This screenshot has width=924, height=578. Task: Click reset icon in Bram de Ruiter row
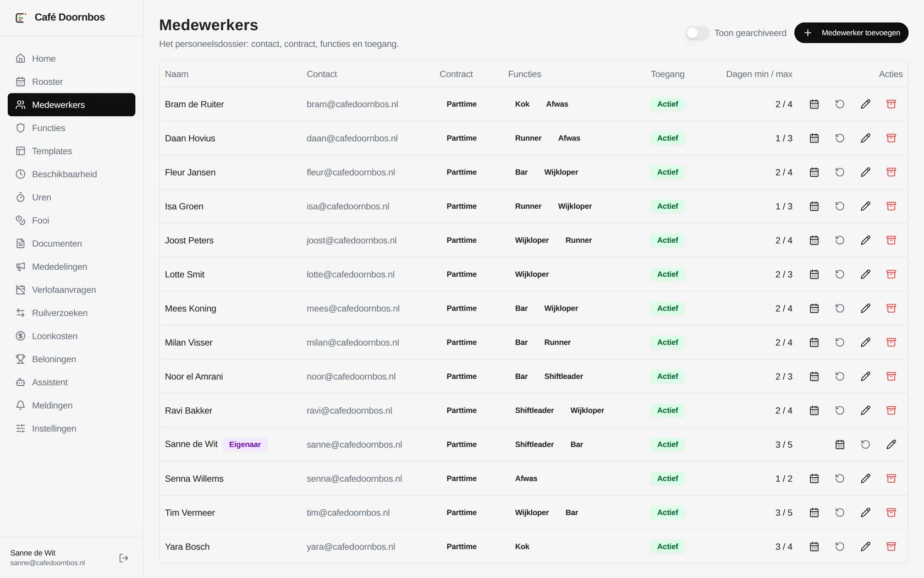(840, 104)
